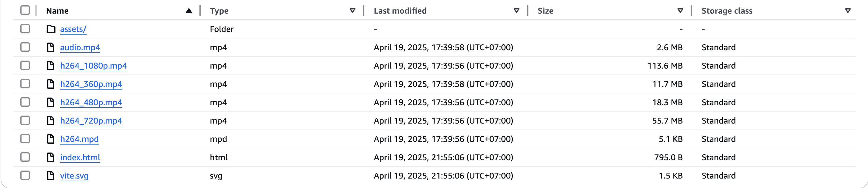Sort by the Size column header
This screenshot has width=868, height=188.
coord(546,11)
